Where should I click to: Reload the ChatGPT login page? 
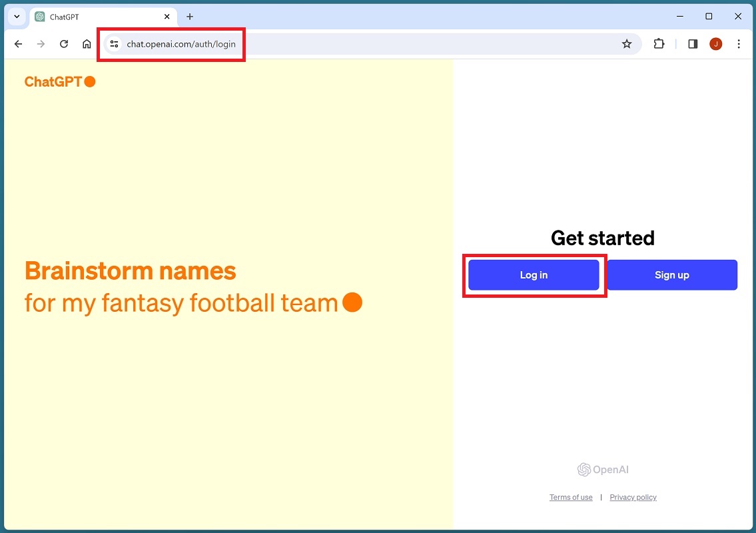pyautogui.click(x=64, y=44)
